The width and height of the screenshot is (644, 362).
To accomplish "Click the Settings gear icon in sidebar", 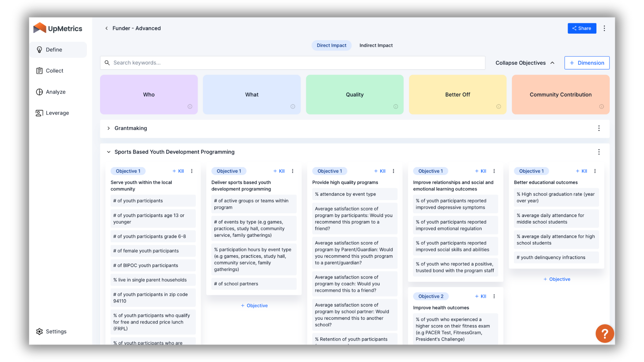I will [x=40, y=331].
